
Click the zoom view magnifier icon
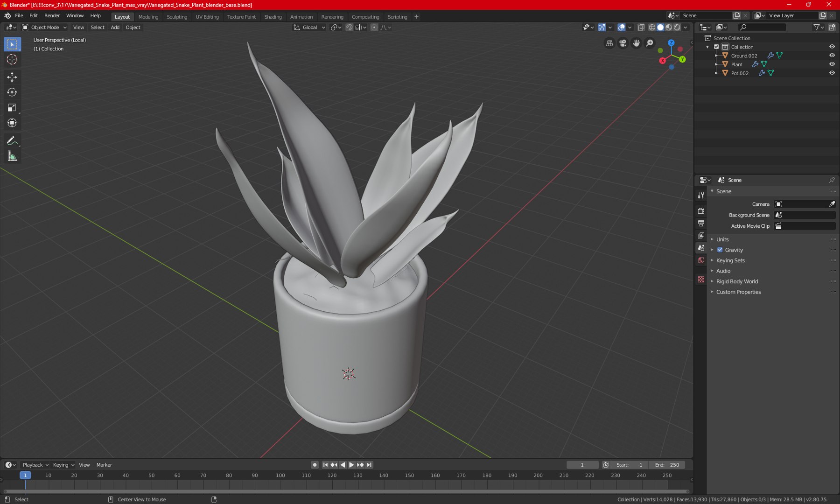pos(650,43)
